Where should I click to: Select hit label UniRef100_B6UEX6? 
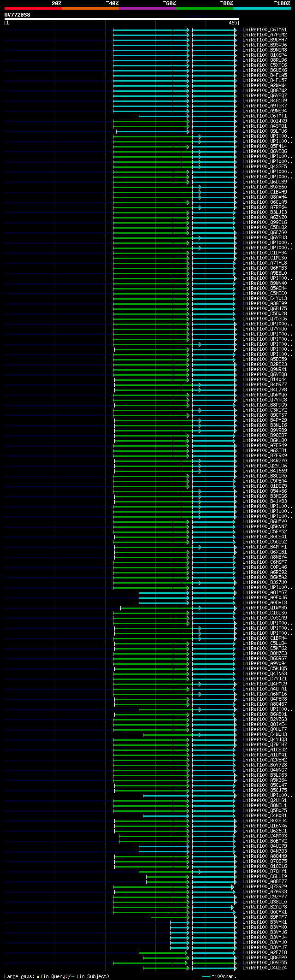tap(265, 70)
